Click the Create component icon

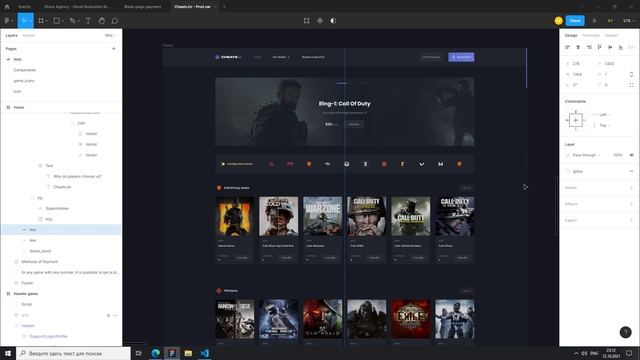coord(320,21)
